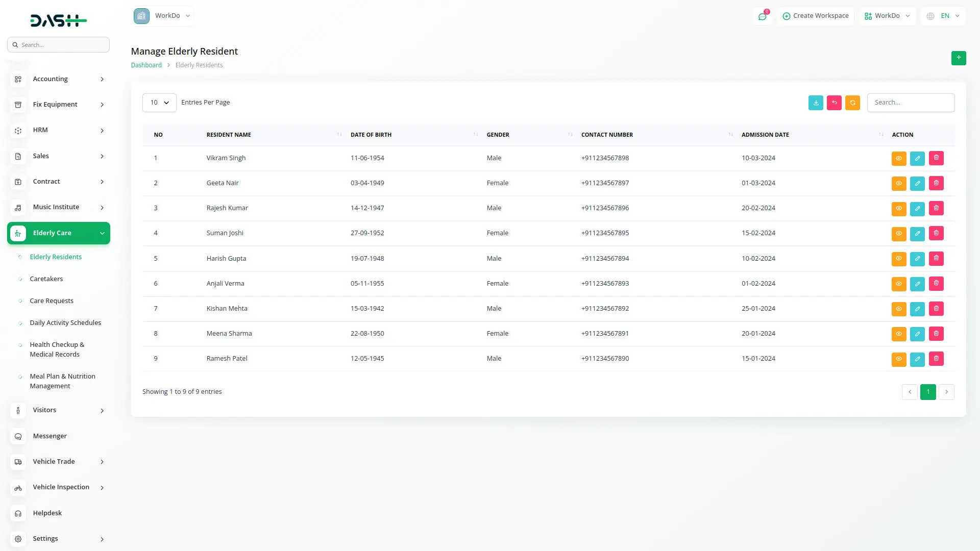Click the pink import arrow icon

(x=834, y=103)
